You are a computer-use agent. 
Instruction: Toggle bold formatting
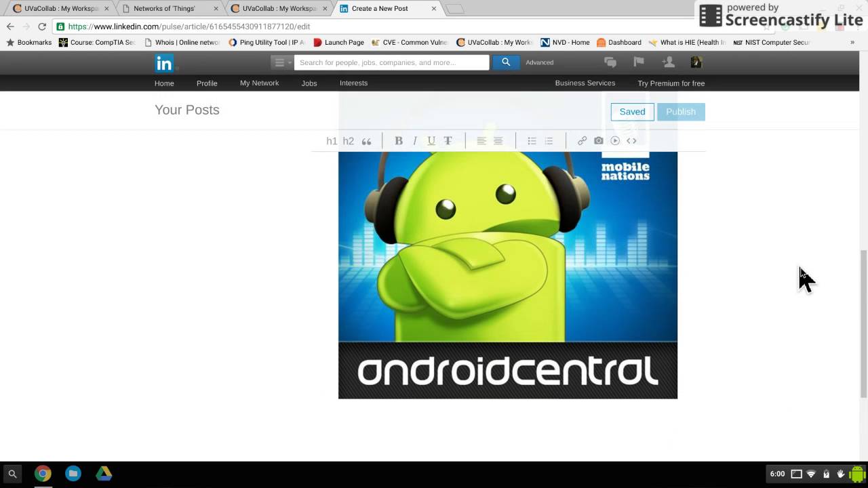399,141
